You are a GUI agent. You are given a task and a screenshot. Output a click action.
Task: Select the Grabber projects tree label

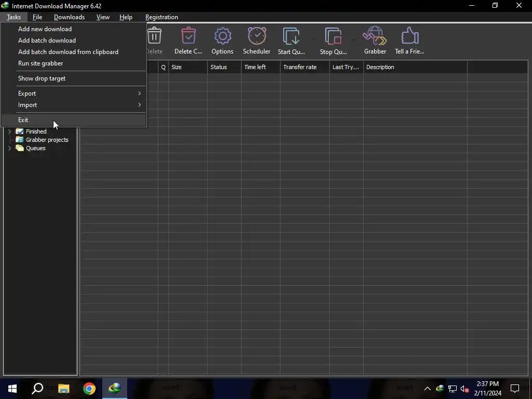(x=47, y=140)
